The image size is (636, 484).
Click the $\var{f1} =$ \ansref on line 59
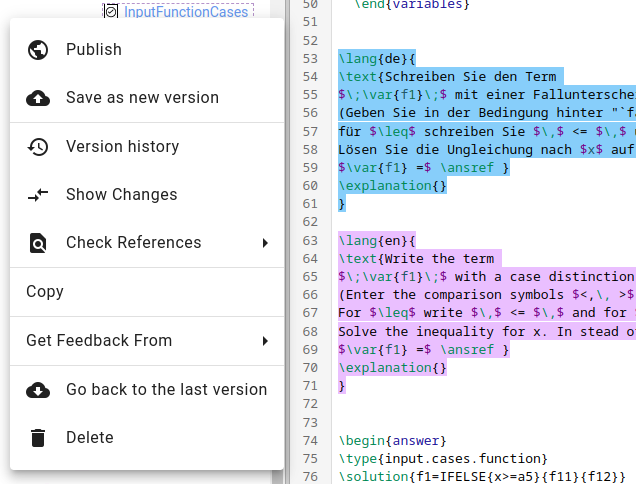423,168
